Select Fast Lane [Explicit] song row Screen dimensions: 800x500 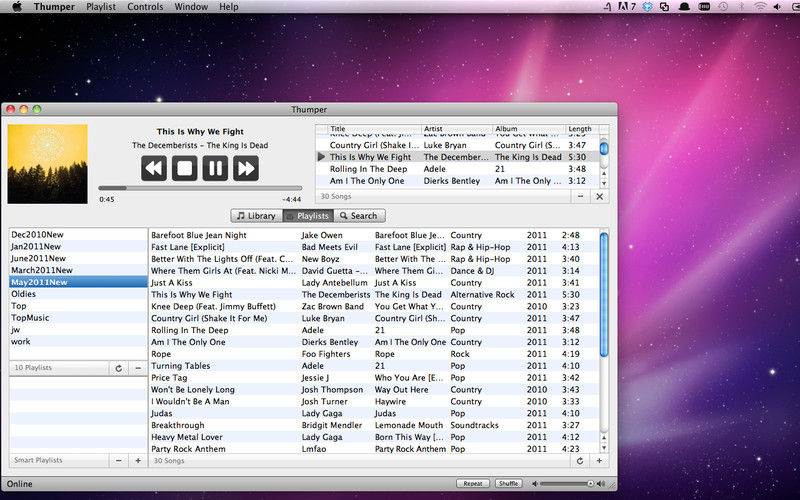(373, 247)
